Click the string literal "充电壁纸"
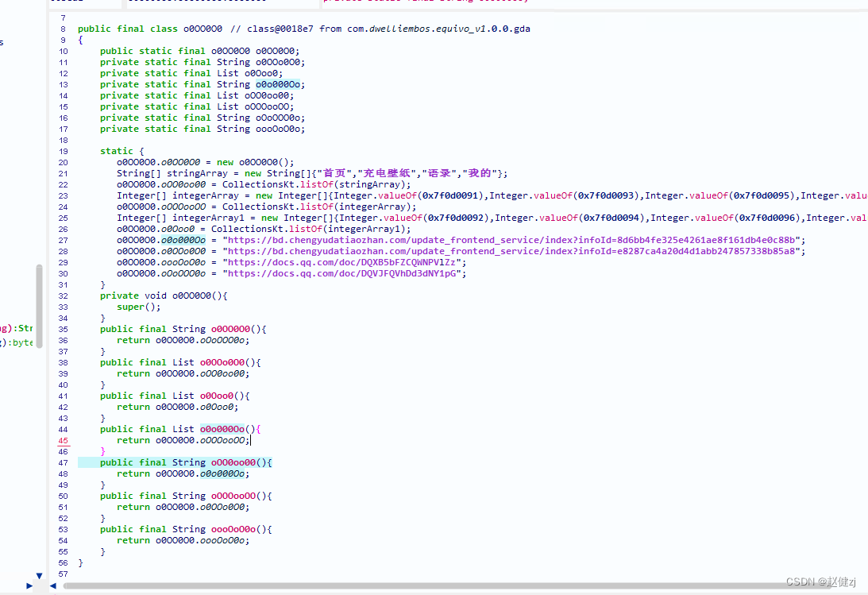868x595 pixels. point(387,173)
